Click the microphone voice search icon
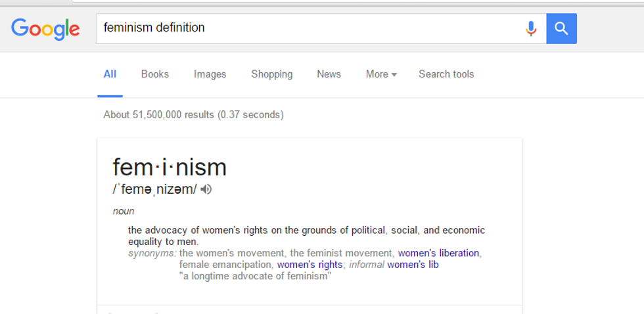 point(531,28)
